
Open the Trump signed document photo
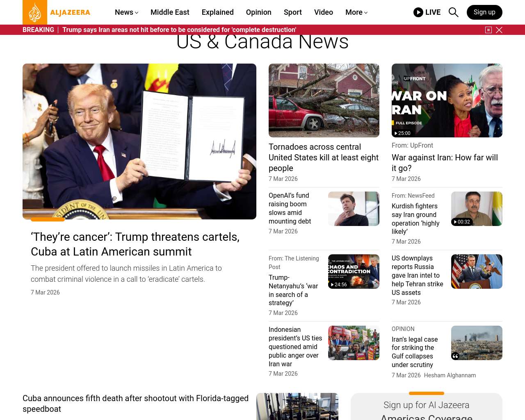click(139, 142)
